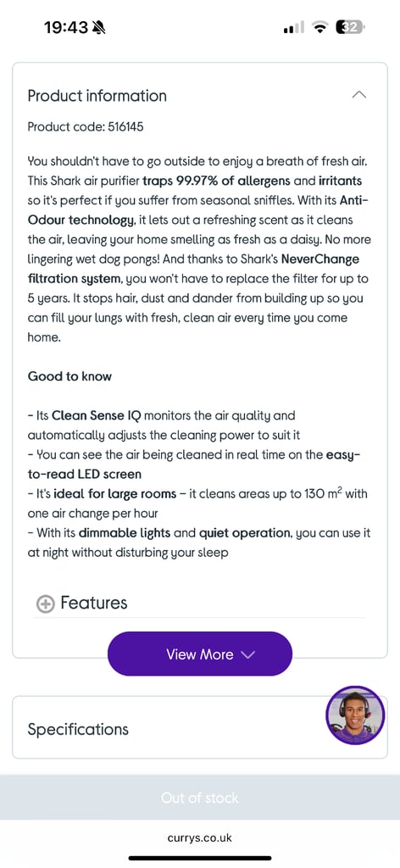Tap the currys.co.uk address at the bottom
The height and width of the screenshot is (868, 400).
pyautogui.click(x=200, y=837)
